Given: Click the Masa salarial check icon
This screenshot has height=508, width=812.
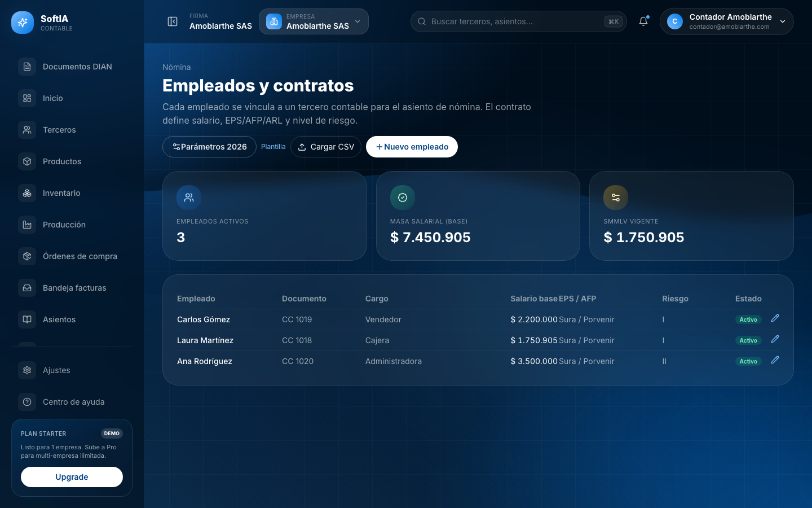Looking at the screenshot, I should (x=403, y=198).
